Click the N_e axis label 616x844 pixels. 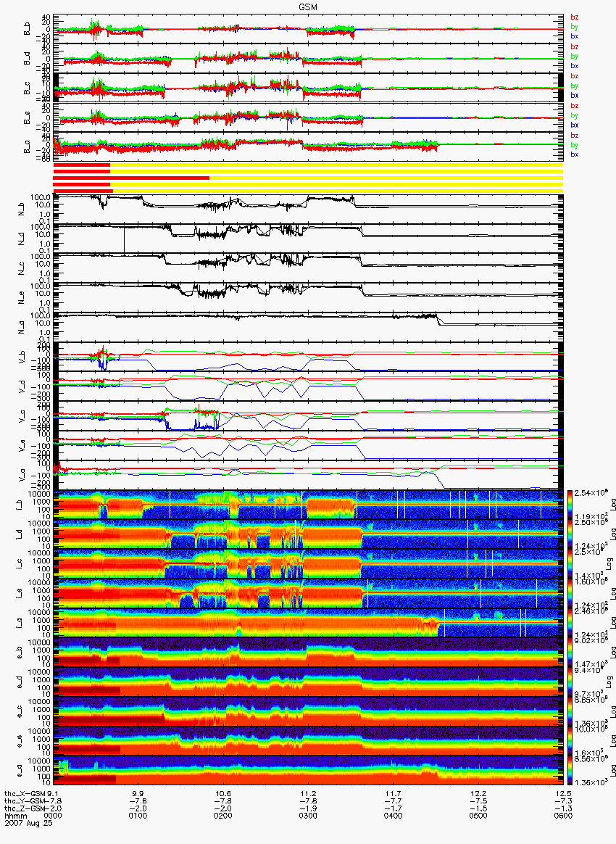click(22, 298)
